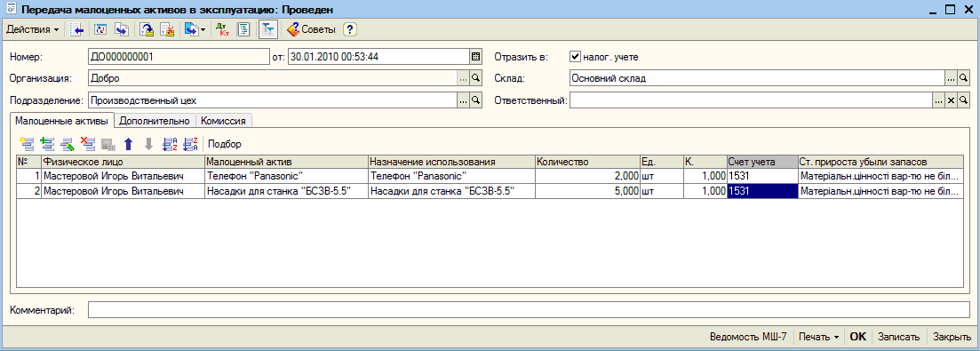The image size is (980, 351).
Task: Click the Номер input field
Action: point(179,57)
